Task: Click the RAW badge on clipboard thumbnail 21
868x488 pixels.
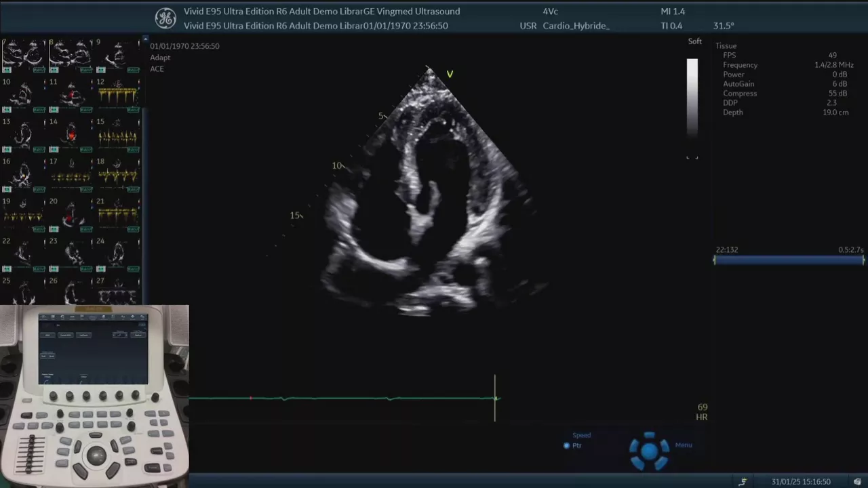Action: click(x=133, y=228)
